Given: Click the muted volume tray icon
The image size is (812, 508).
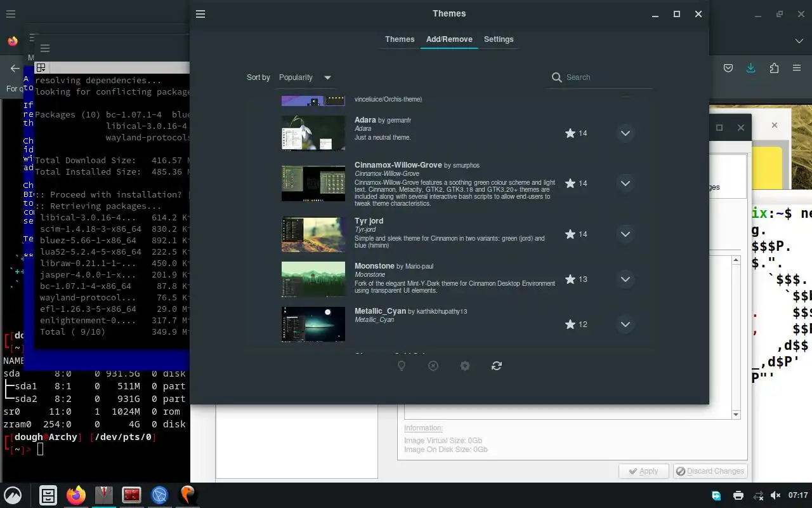Looking at the screenshot, I should tap(775, 495).
